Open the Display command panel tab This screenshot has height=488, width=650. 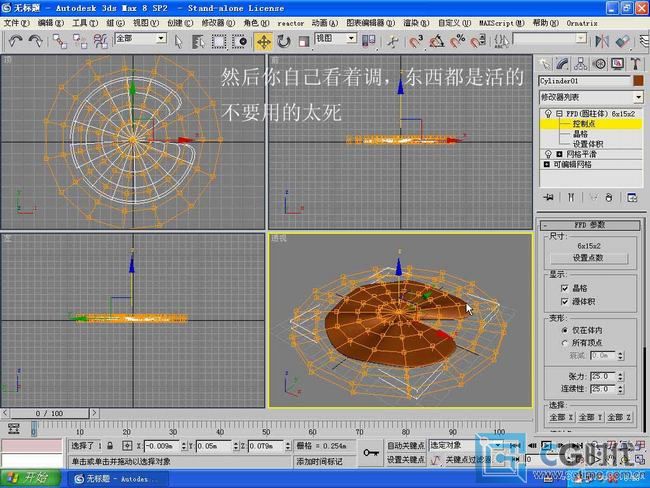[x=618, y=64]
